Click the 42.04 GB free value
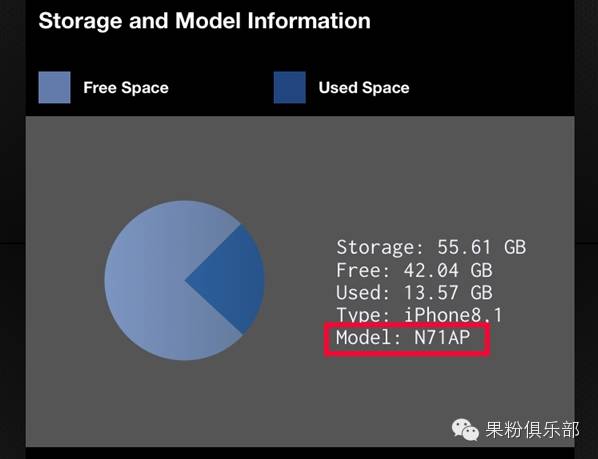This screenshot has width=598, height=459. click(448, 270)
